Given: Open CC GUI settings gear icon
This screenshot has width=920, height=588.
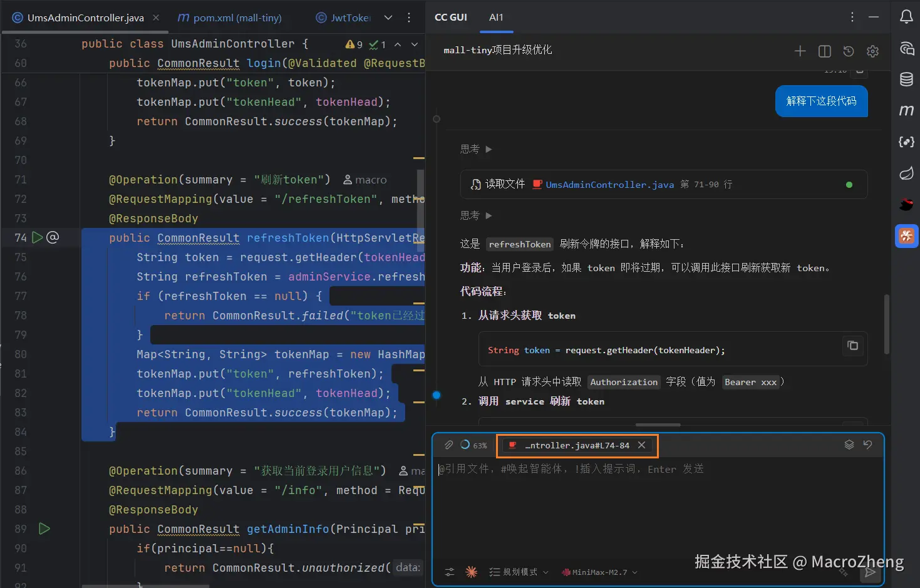Looking at the screenshot, I should point(872,51).
